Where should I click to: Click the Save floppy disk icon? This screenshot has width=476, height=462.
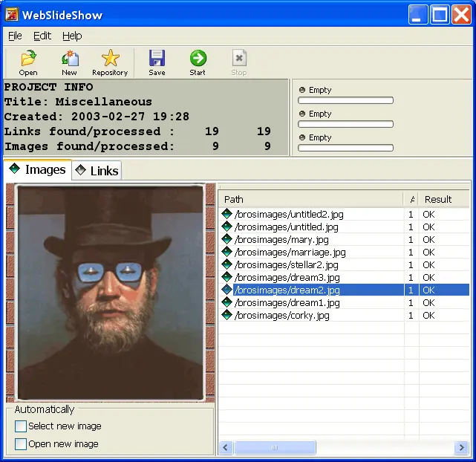coord(157,59)
